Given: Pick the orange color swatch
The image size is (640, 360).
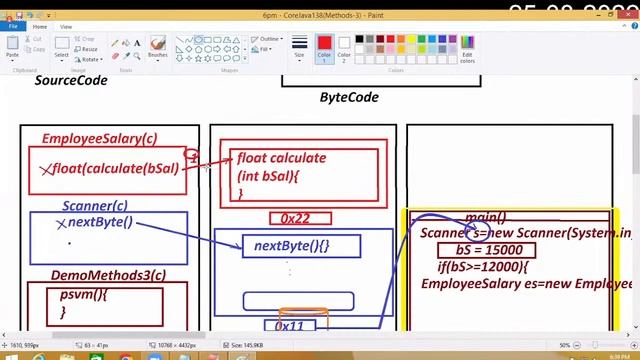Looking at the screenshot, I should 401,39.
